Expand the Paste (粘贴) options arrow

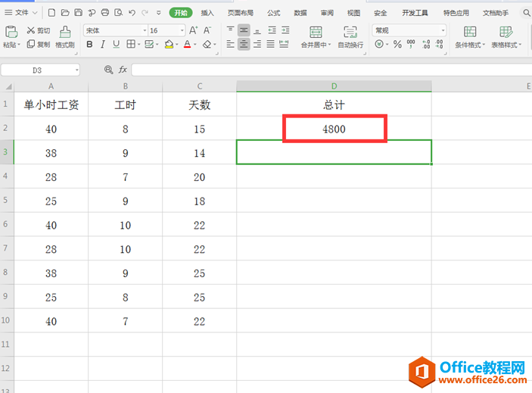pos(19,45)
